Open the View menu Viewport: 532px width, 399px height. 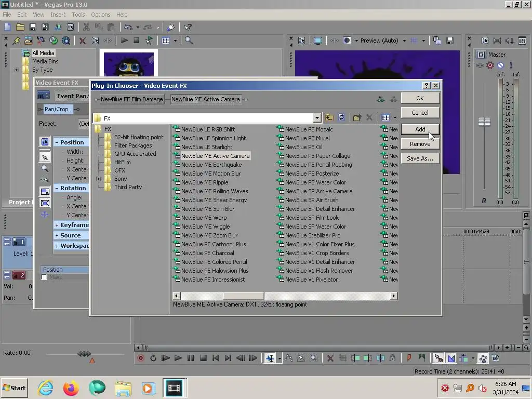pyautogui.click(x=38, y=15)
